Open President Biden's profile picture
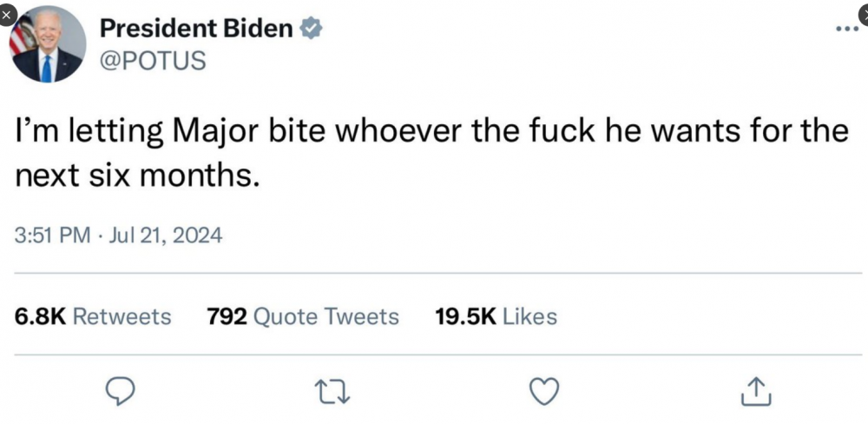The image size is (868, 424). coord(46,45)
